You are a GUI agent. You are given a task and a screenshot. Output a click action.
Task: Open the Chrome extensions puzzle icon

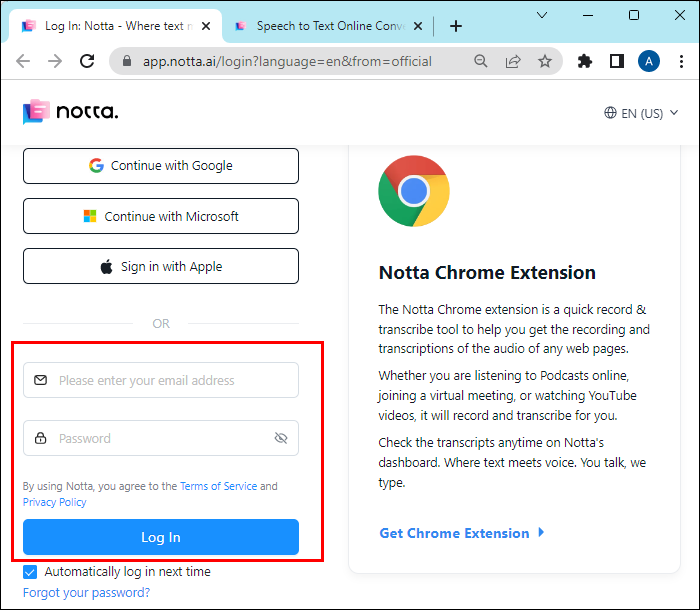[x=585, y=61]
